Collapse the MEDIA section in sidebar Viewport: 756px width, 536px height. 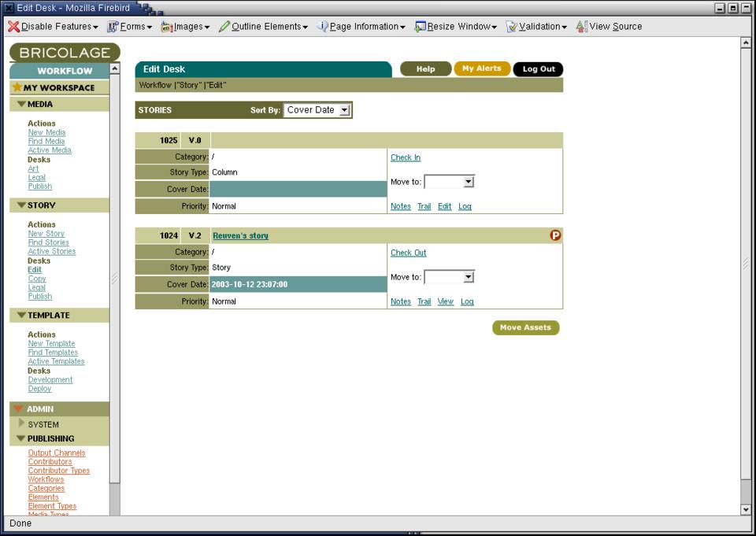(x=21, y=104)
